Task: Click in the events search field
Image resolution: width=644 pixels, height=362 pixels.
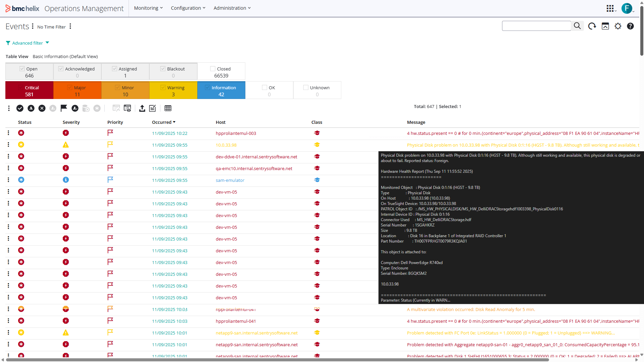Action: [536, 26]
